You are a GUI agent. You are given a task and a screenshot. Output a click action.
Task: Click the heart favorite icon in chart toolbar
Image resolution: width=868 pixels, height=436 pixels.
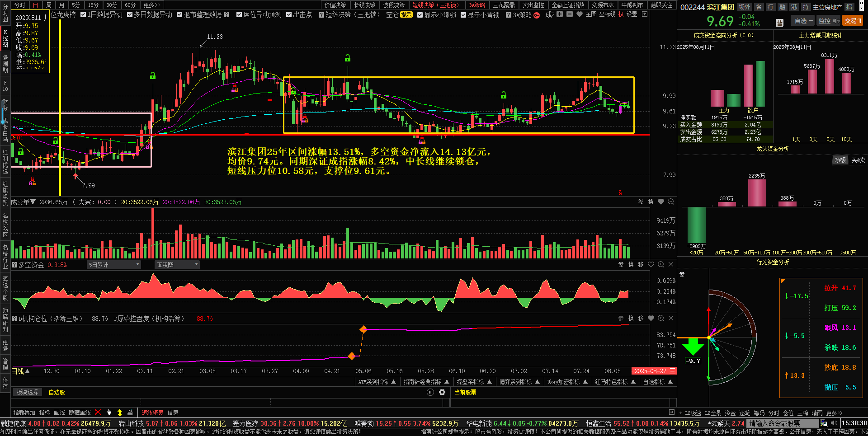pos(580,14)
